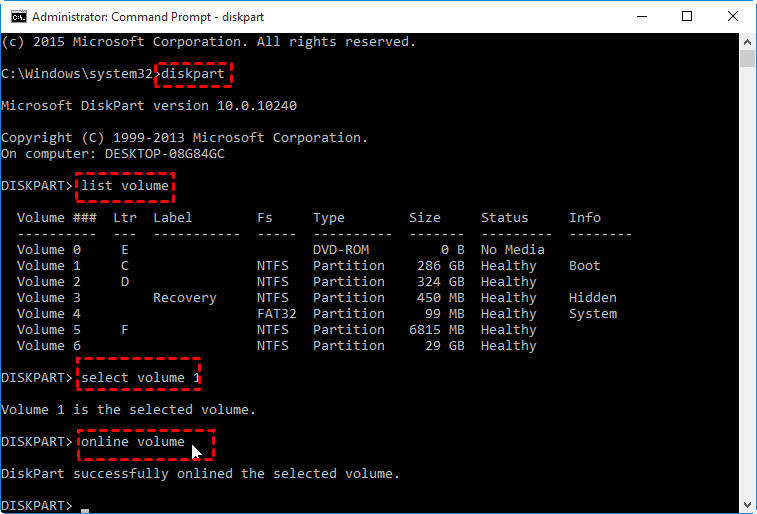
Task: Click the 'FAT32' file system entry
Action: click(277, 314)
